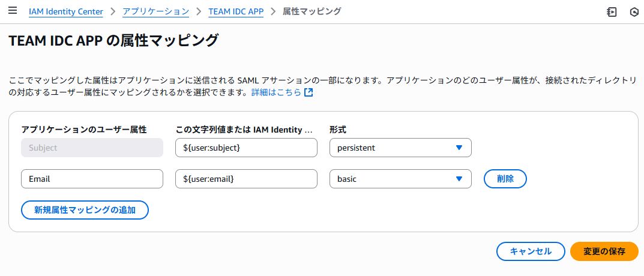Screen dimensions: 644x276
Task: Click the persistent dropdown arrow icon
Action: (x=459, y=148)
